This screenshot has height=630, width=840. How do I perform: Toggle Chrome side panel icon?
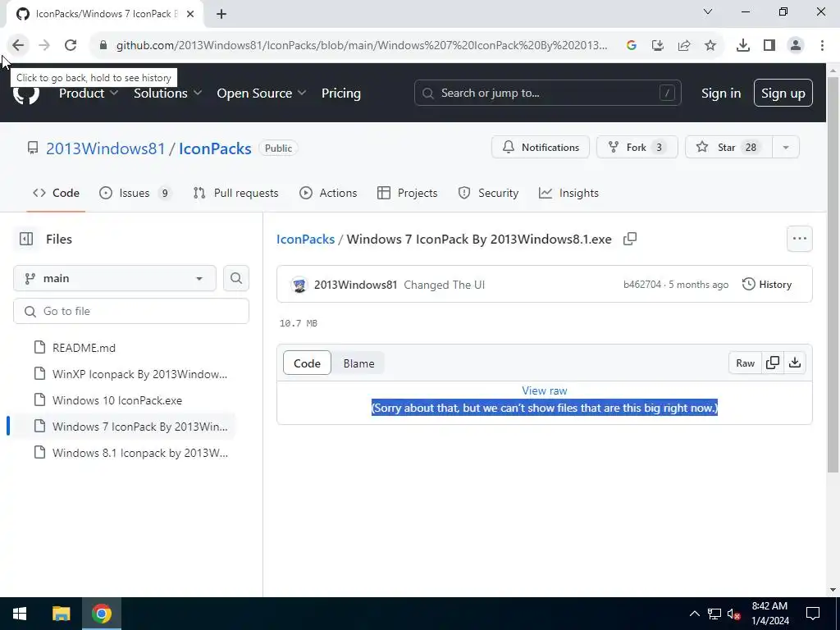coord(769,46)
